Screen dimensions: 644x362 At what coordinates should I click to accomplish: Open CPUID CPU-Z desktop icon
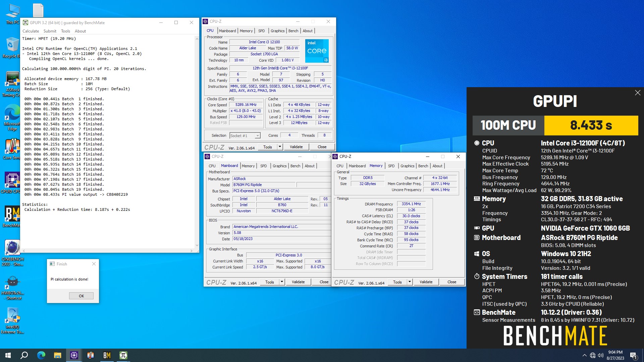[x=12, y=183]
